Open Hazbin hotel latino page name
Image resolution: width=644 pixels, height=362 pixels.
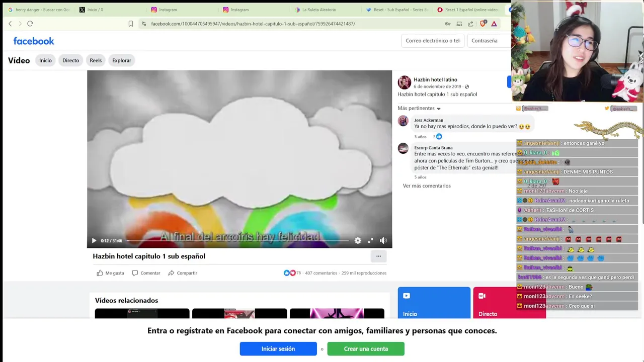(435, 79)
